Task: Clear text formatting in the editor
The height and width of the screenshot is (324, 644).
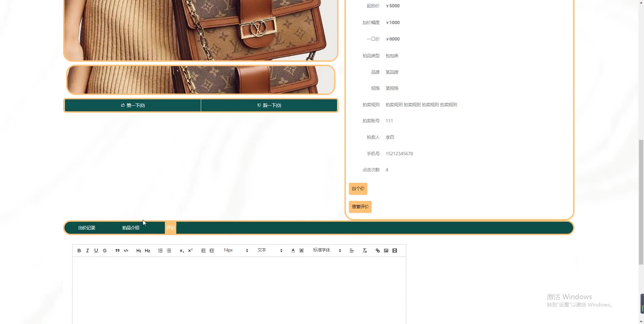Action: tap(365, 251)
